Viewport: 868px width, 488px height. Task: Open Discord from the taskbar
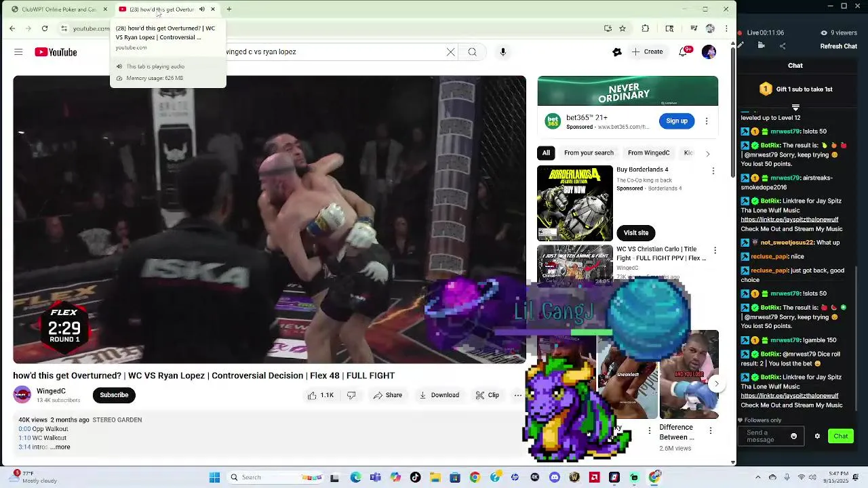[x=555, y=477]
